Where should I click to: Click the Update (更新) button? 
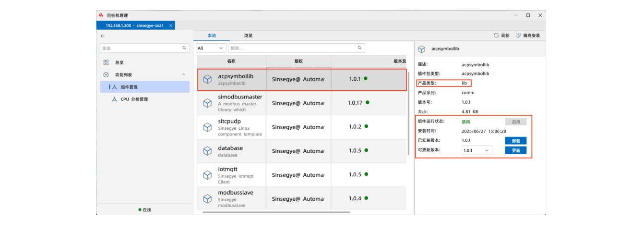pyautogui.click(x=515, y=150)
